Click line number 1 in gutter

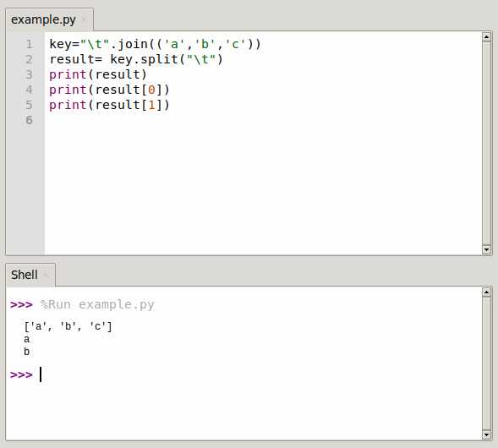[x=30, y=44]
